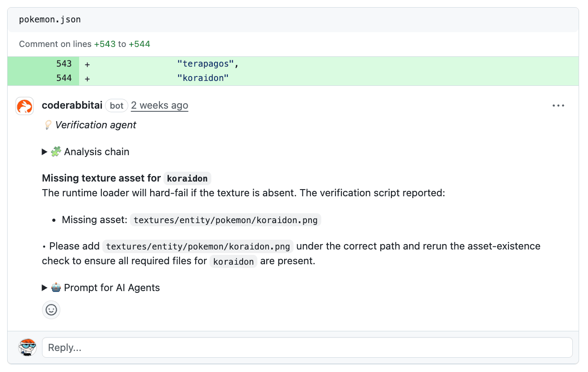
Task: Click the lightbulb icon beside Verification agent
Action: point(47,125)
